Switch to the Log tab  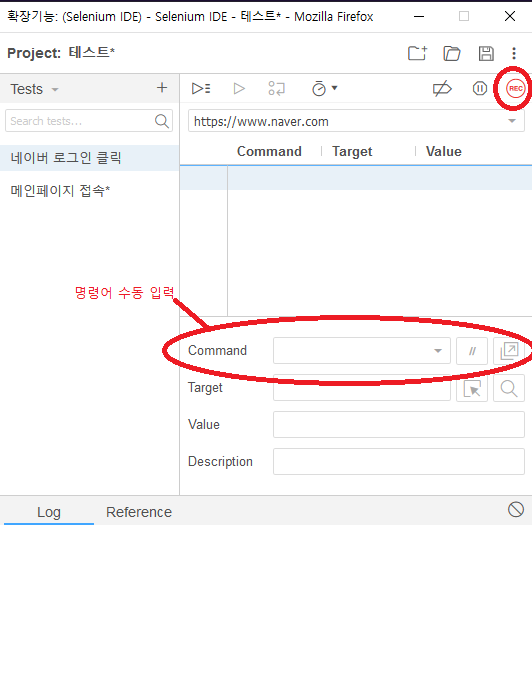pos(49,512)
